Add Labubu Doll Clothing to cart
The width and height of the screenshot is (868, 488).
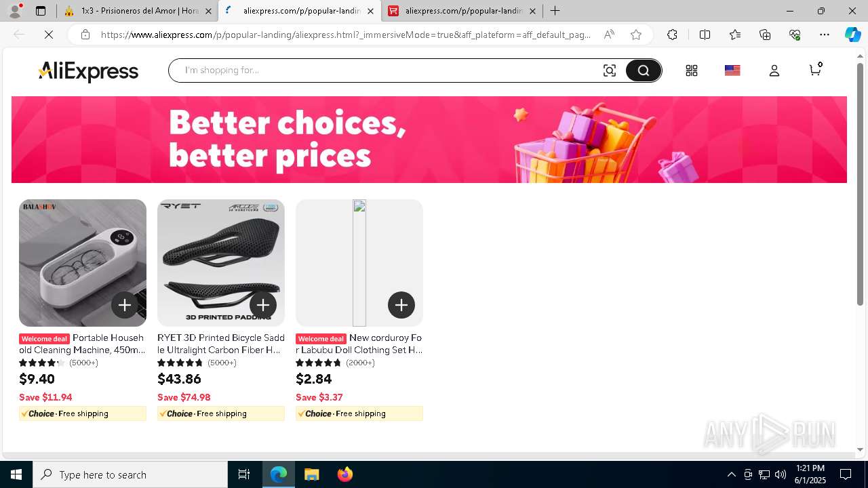[401, 305]
